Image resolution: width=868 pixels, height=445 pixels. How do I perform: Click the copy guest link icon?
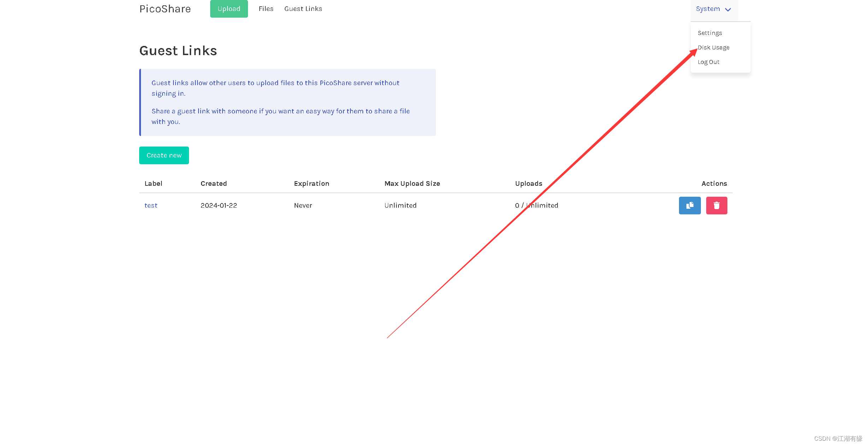pos(689,205)
